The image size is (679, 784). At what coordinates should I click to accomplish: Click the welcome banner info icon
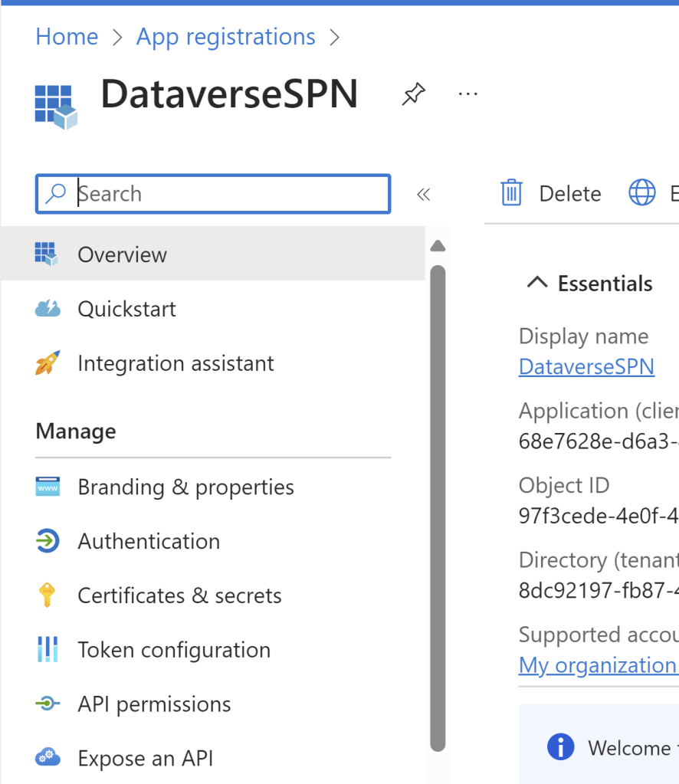tap(561, 747)
